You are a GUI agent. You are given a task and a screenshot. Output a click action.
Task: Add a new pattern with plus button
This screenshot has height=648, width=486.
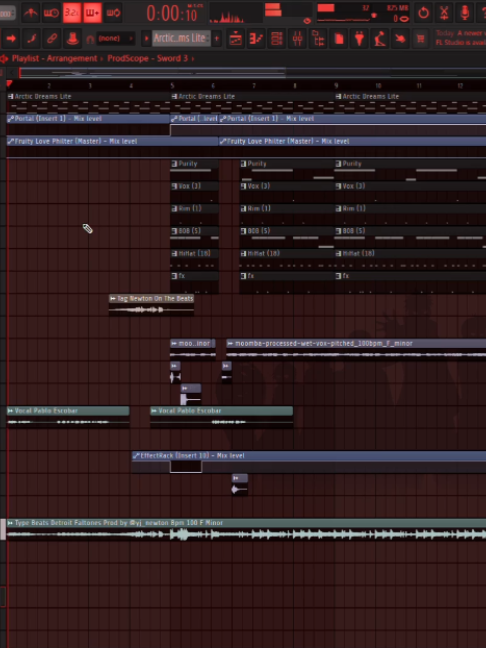coord(217,39)
